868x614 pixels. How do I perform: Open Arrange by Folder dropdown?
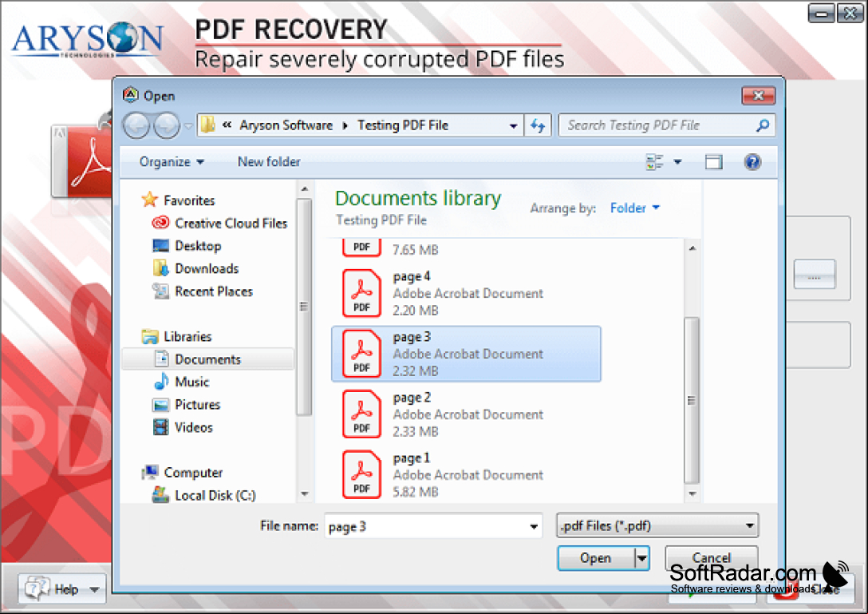pyautogui.click(x=634, y=208)
